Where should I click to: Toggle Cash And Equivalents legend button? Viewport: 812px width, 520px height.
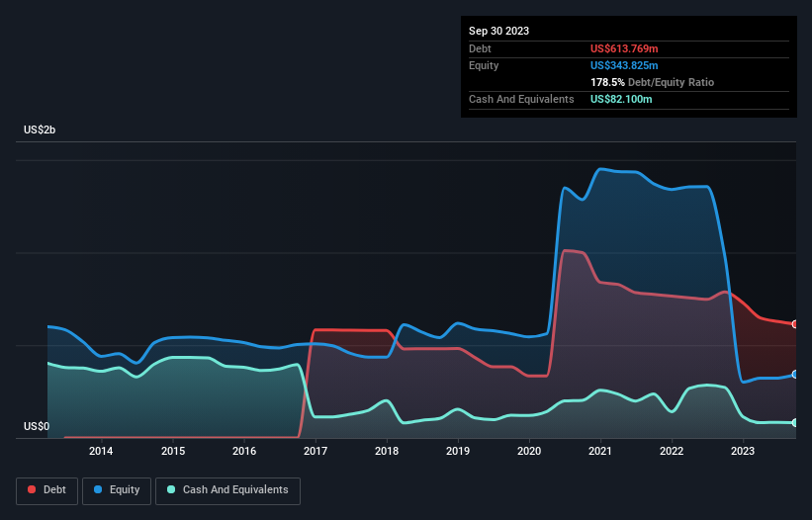(227, 490)
